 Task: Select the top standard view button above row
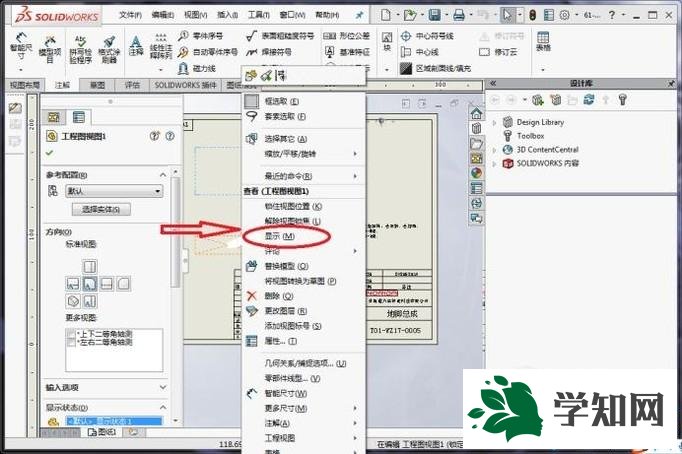point(90,266)
